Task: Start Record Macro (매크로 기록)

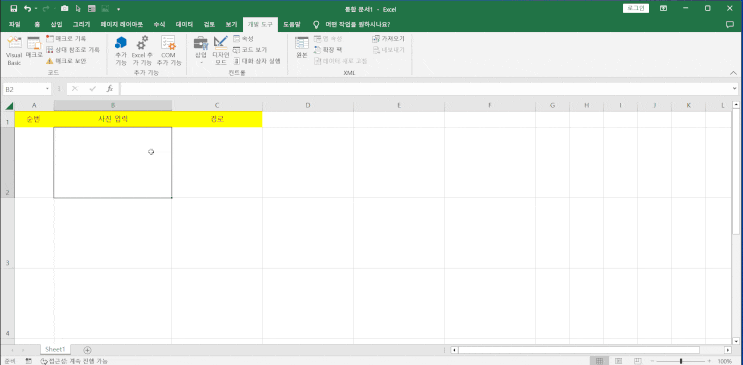Action: [x=66, y=38]
